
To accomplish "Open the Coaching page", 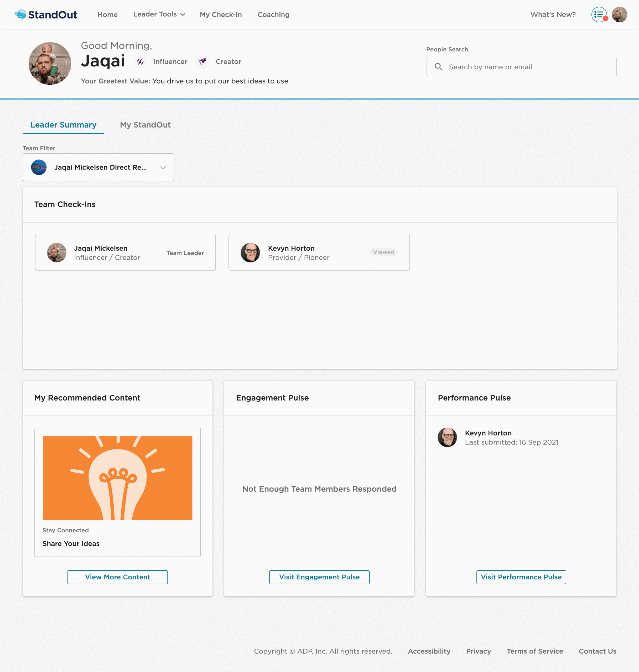I will click(273, 15).
